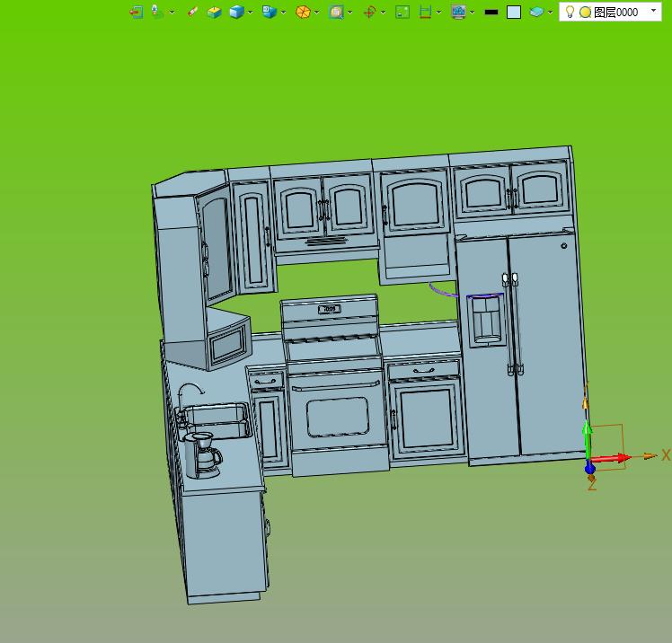Image resolution: width=672 pixels, height=643 pixels.
Task: Expand dropdown beside measure dimension icon
Action: pyautogui.click(x=438, y=13)
